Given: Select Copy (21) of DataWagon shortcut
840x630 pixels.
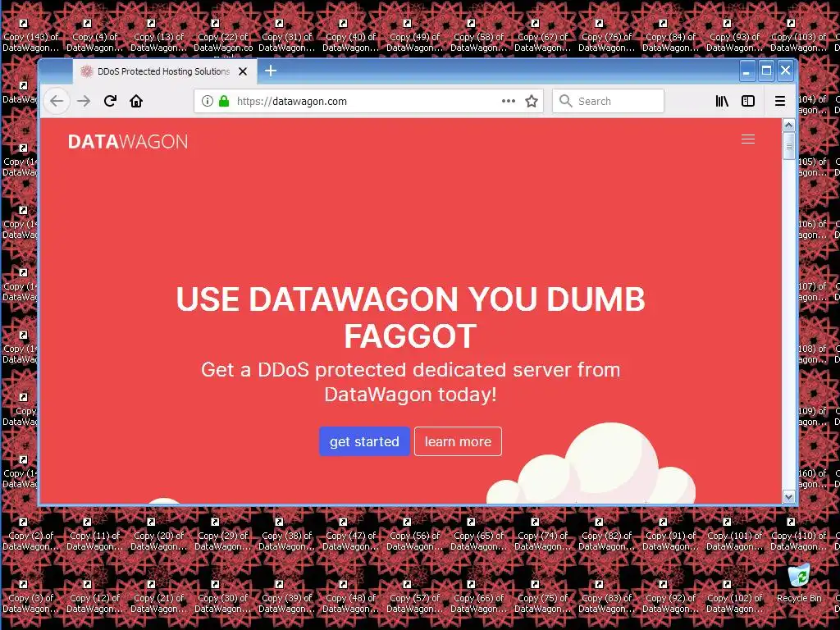Looking at the screenshot, I should point(158,596).
